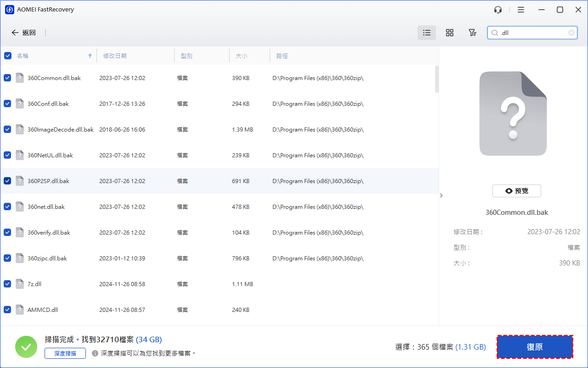
Task: Click the AOMEI FastRecovery app logo icon
Action: tap(9, 10)
